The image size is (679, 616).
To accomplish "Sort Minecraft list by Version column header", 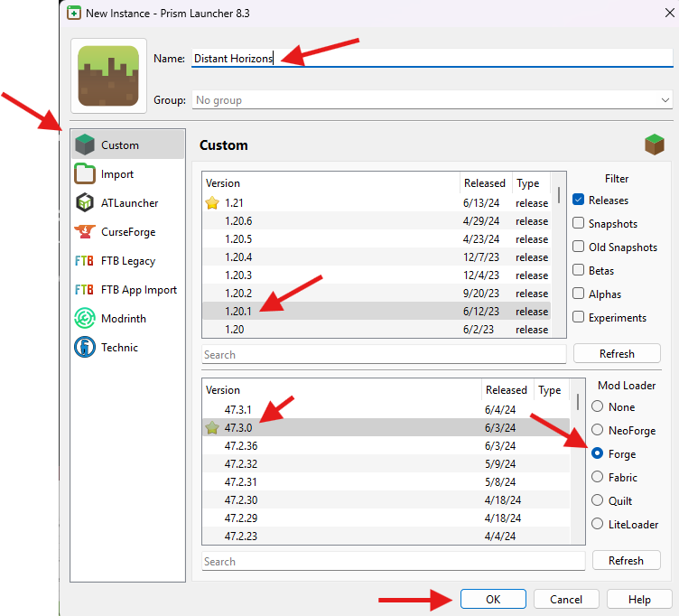I will pos(330,182).
